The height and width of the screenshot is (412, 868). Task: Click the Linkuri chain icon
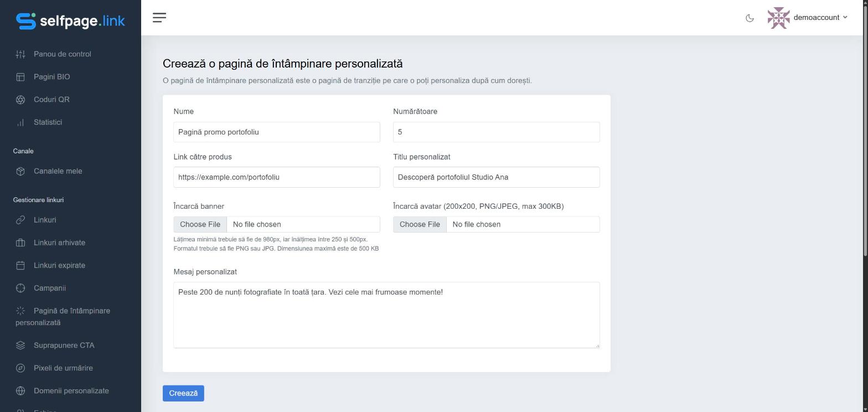(20, 220)
